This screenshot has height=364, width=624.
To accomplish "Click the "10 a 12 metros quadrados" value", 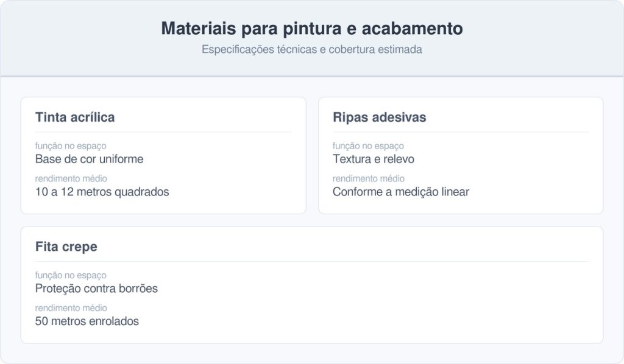I will tap(102, 192).
